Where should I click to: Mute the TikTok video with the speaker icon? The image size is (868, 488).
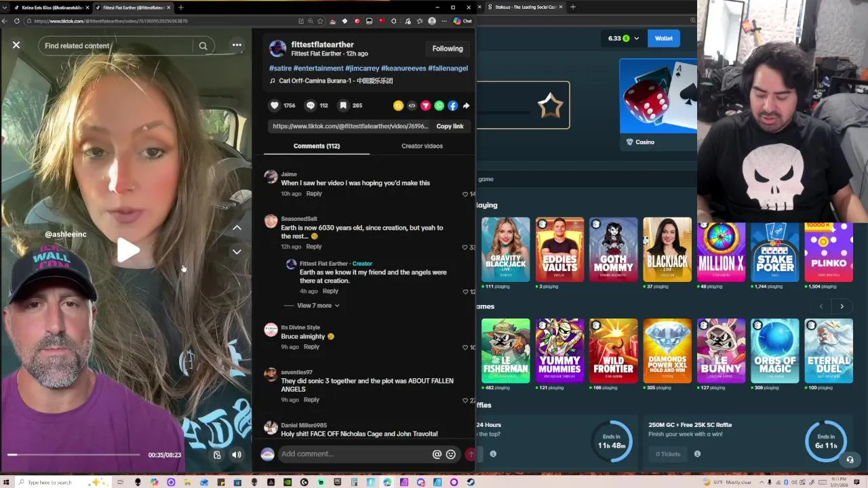click(236, 455)
